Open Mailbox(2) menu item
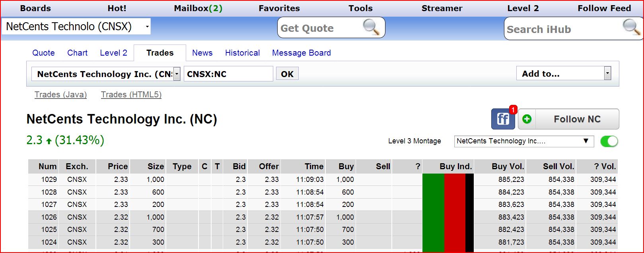The height and width of the screenshot is (253, 644). (198, 8)
